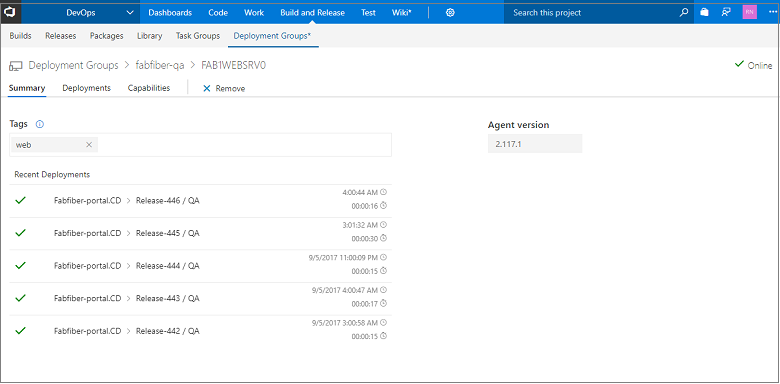Click the Online status indicator
The height and width of the screenshot is (384, 780).
(753, 65)
